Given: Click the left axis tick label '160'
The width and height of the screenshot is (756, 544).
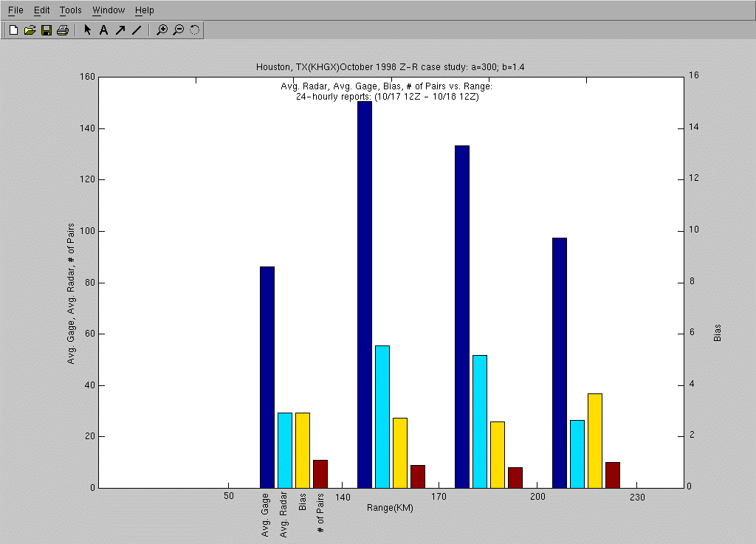Looking at the screenshot, I should [x=87, y=77].
